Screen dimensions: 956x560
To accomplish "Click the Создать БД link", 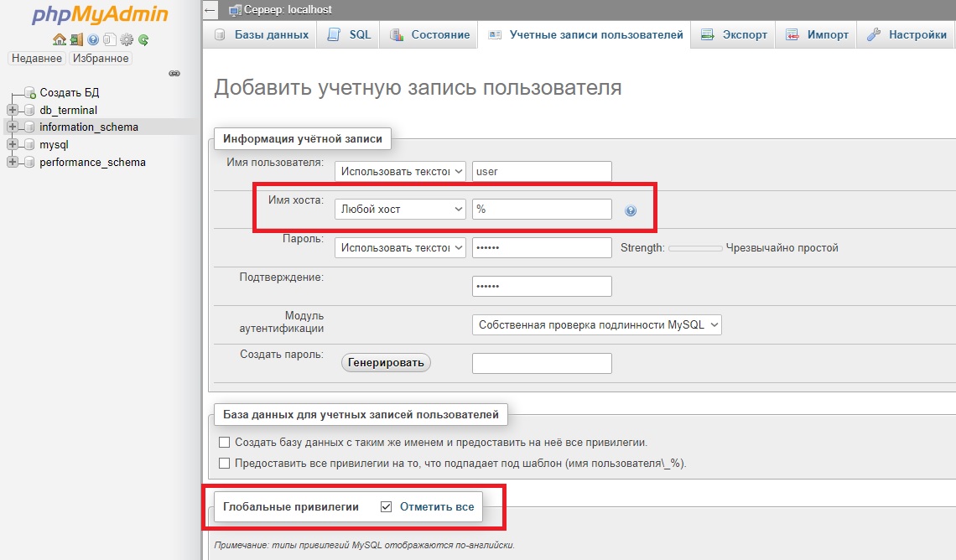I will (x=70, y=92).
